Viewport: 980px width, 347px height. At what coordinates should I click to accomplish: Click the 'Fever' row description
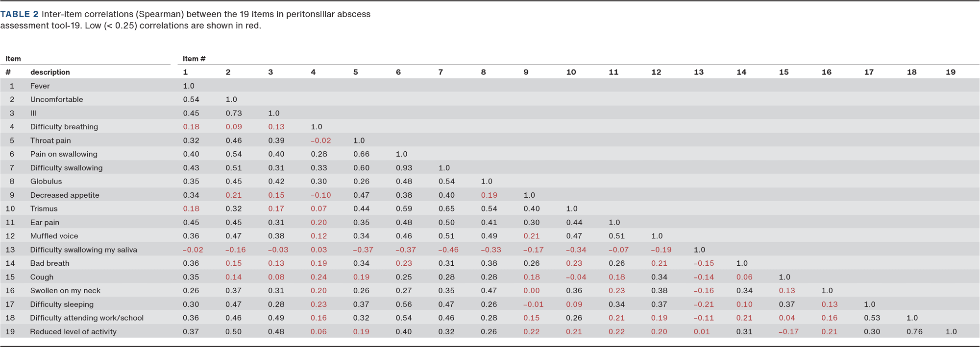click(x=40, y=86)
